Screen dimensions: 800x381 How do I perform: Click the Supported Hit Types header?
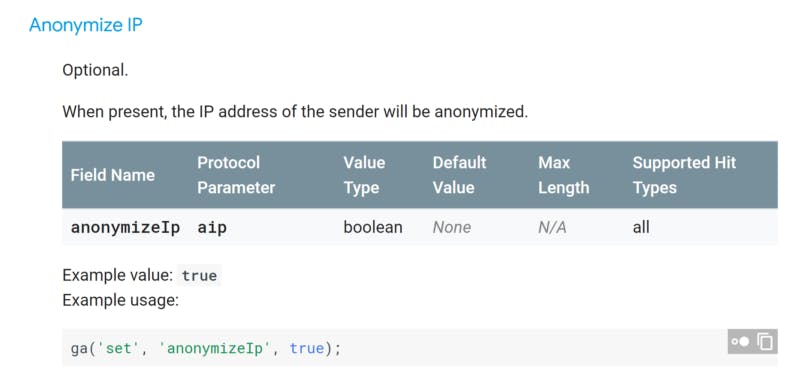[x=684, y=175]
